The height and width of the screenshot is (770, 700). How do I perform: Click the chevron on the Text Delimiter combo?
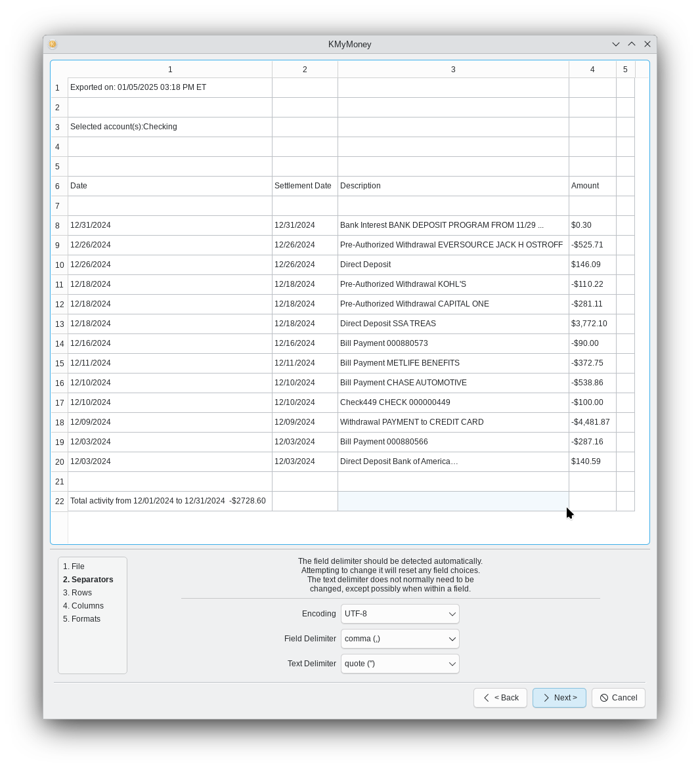(452, 664)
